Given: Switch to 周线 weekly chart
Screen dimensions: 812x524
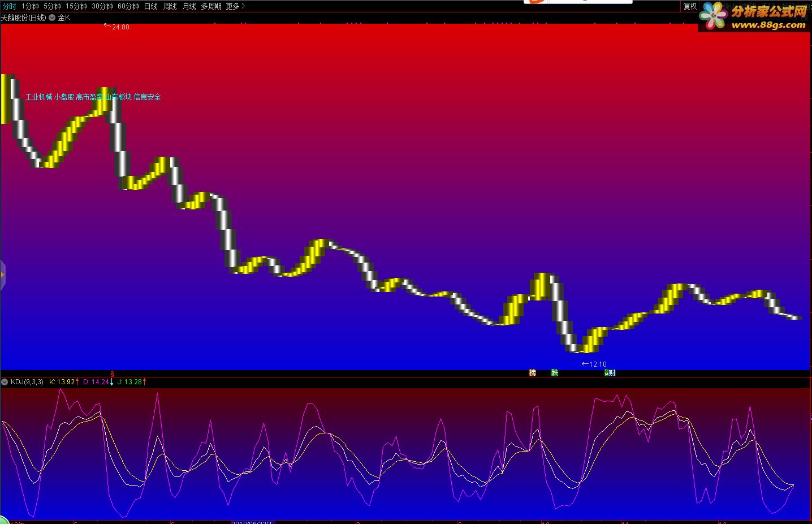Looking at the screenshot, I should coord(170,6).
